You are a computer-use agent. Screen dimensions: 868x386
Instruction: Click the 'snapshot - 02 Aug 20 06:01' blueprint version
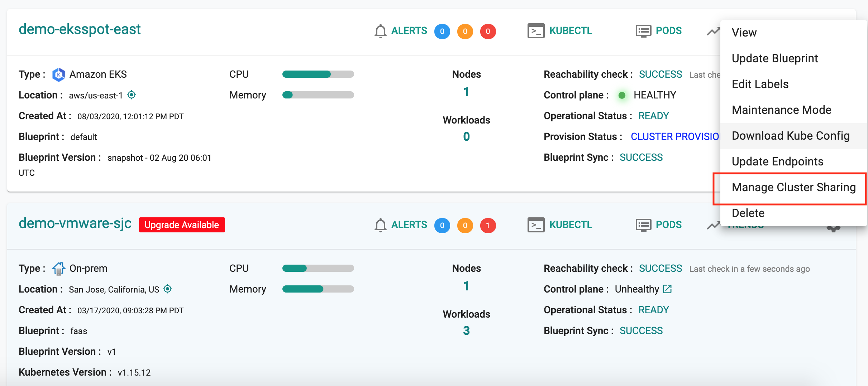point(159,158)
